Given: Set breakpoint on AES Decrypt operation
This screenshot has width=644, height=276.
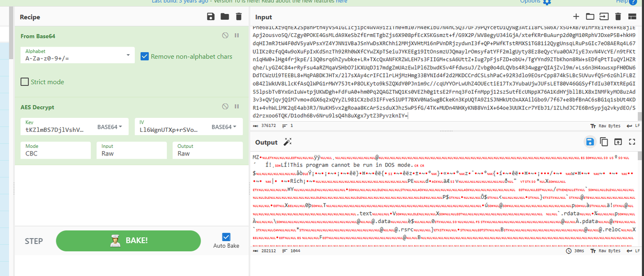Looking at the screenshot, I should coord(237,107).
